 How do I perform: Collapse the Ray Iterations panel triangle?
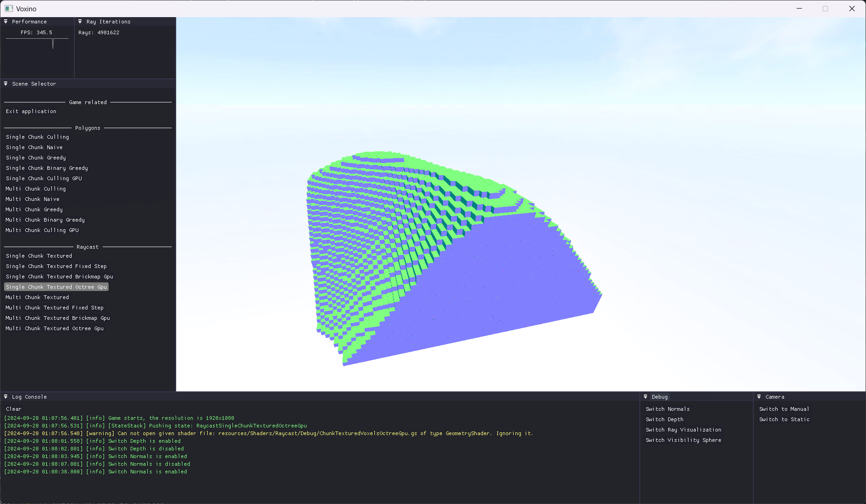click(x=80, y=22)
